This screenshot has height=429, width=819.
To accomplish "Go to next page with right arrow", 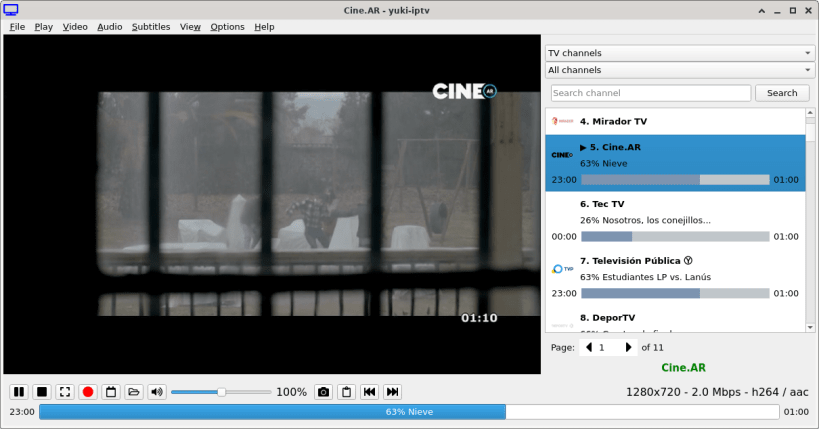I will point(628,347).
